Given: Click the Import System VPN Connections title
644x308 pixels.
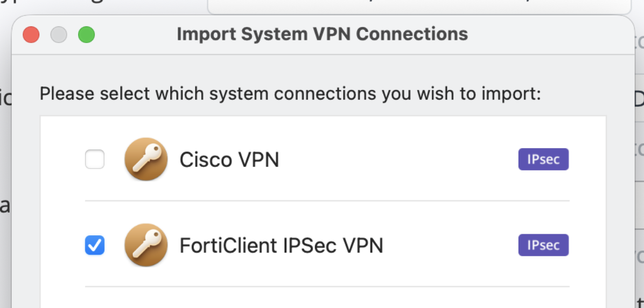Looking at the screenshot, I should 322,34.
